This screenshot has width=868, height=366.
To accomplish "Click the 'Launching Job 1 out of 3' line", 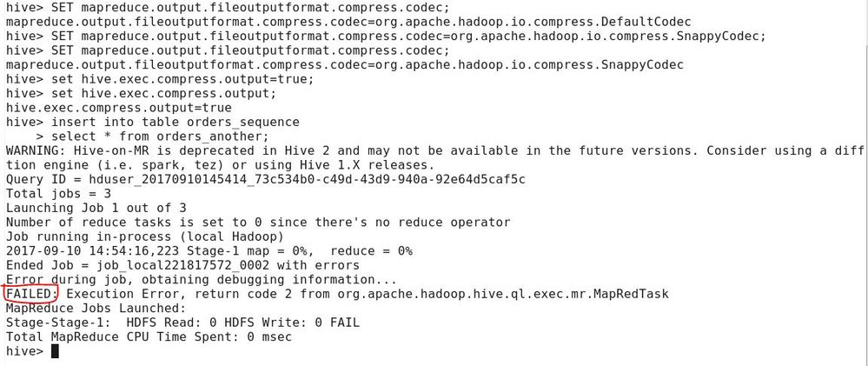I will (96, 208).
